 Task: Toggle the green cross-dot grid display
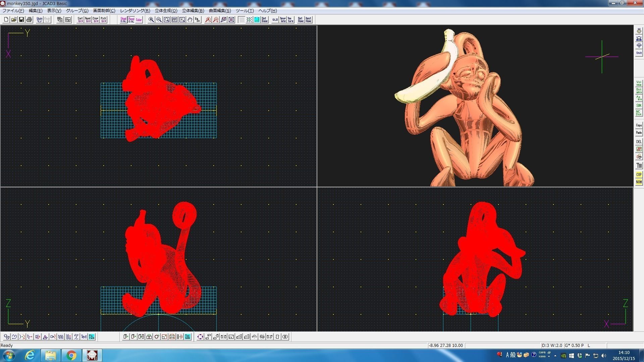249,20
